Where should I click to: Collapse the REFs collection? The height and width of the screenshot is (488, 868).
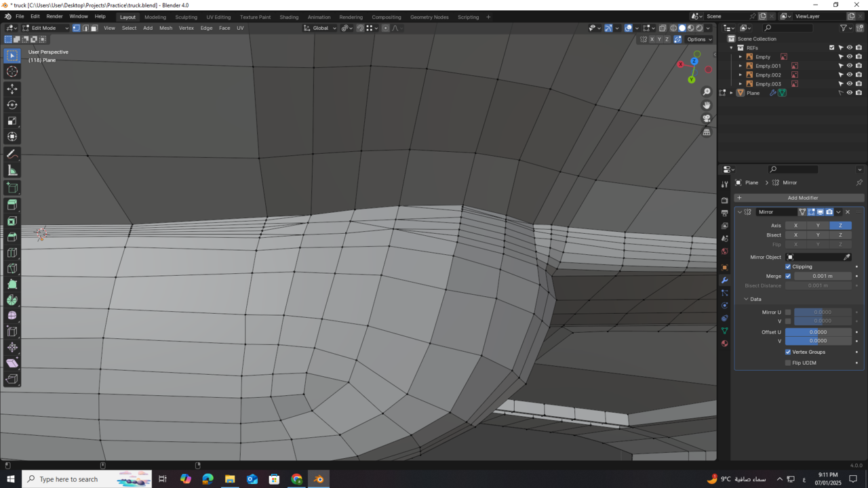click(x=731, y=47)
